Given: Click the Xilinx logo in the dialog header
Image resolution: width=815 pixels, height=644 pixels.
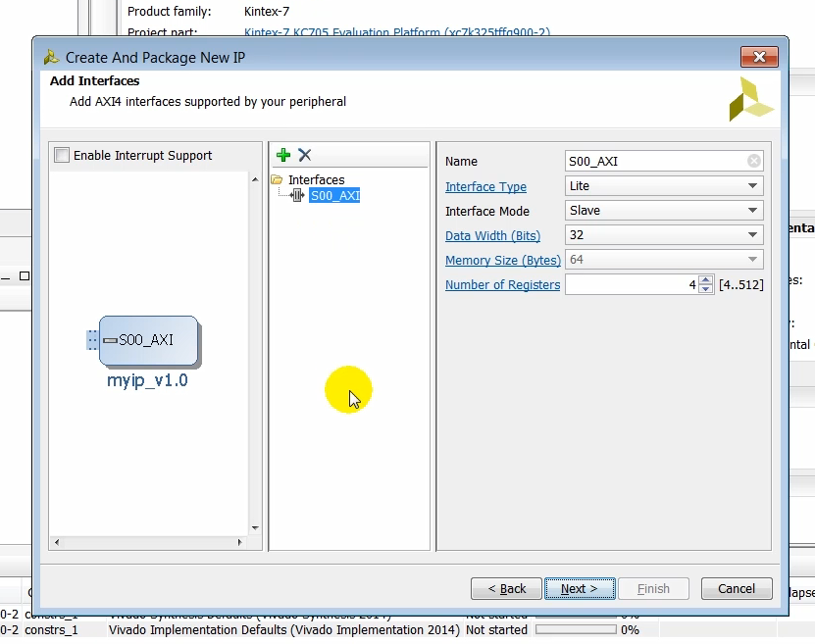Looking at the screenshot, I should point(751,98).
